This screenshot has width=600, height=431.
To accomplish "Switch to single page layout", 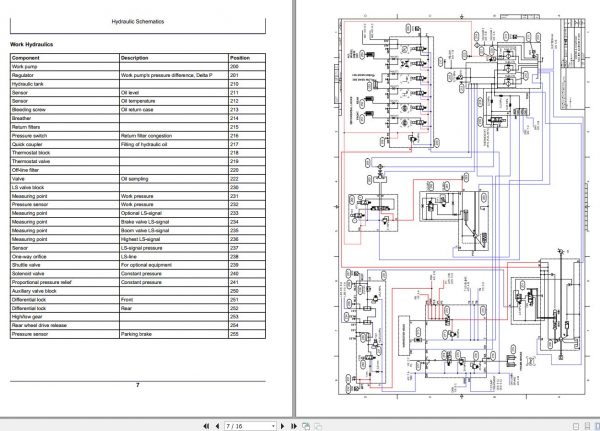I will [576, 426].
